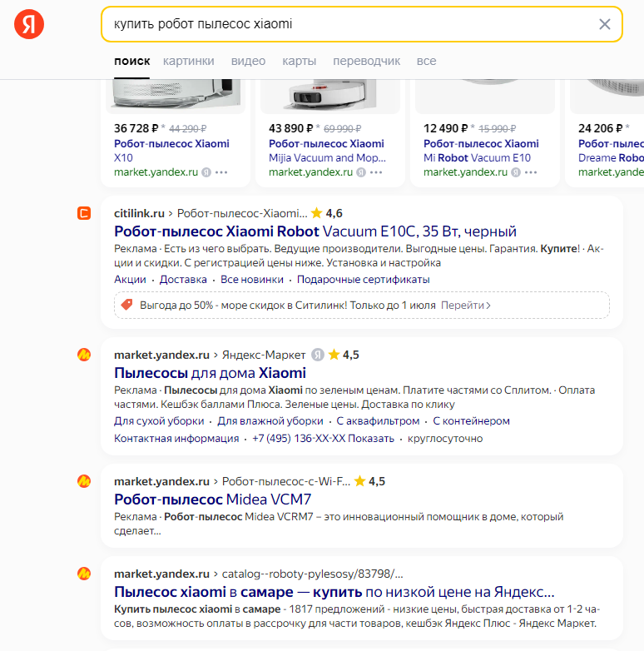Open the переводчик tab
Screen dimensions: 644x651
[366, 61]
